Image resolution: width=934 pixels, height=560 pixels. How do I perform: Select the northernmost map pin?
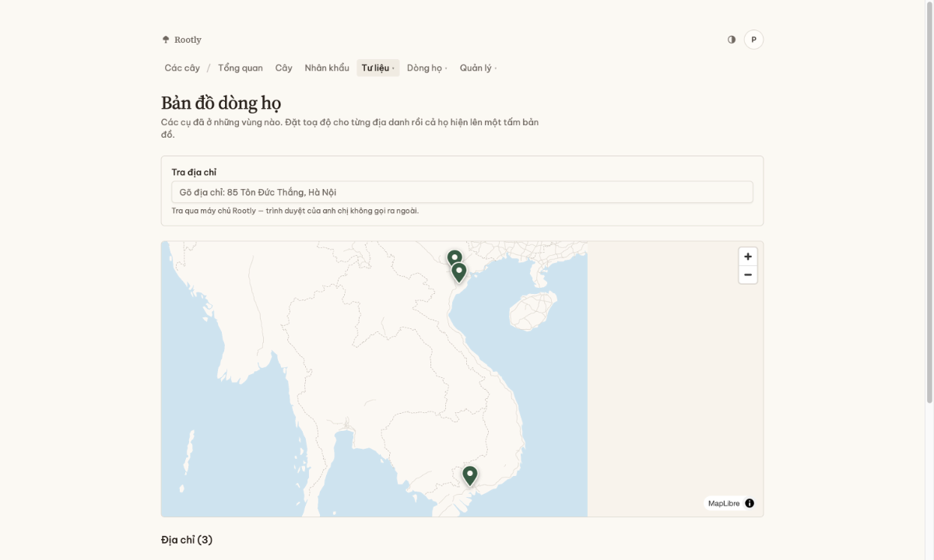click(455, 257)
